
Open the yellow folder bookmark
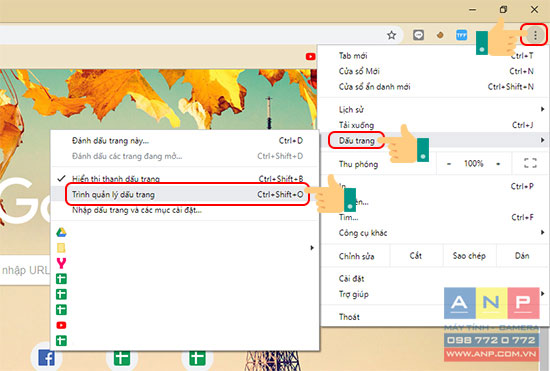tap(61, 248)
